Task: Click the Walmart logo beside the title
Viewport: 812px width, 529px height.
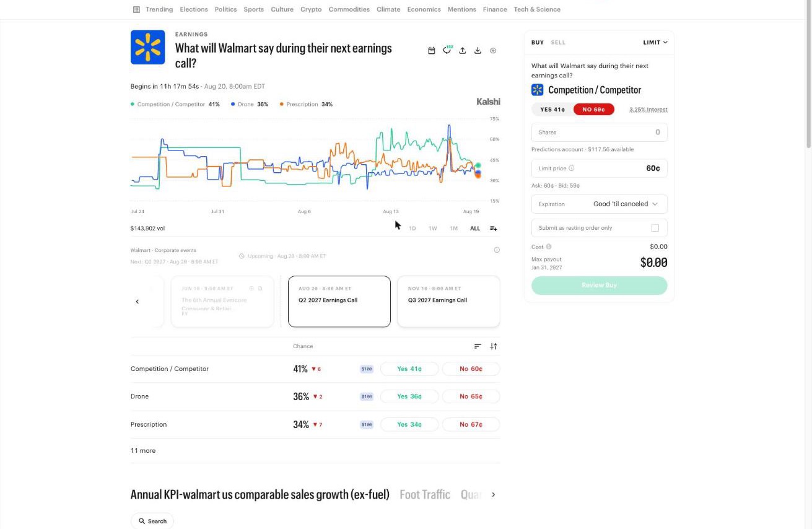Action: [147, 47]
